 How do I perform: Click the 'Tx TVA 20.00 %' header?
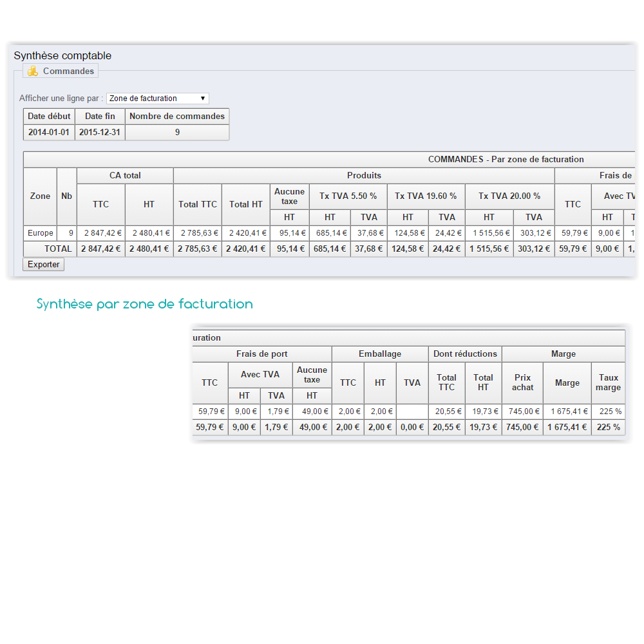click(509, 196)
